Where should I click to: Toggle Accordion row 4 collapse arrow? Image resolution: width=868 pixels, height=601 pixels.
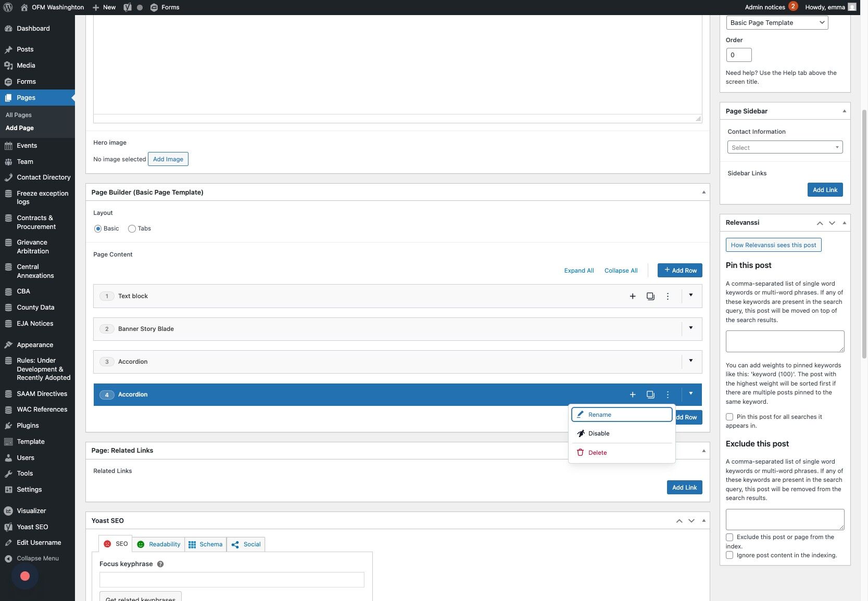point(691,394)
